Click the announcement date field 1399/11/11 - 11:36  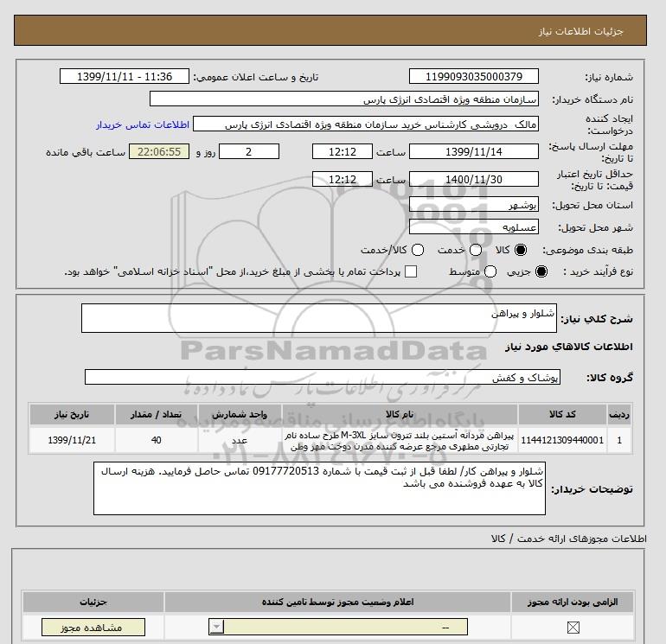[124, 77]
